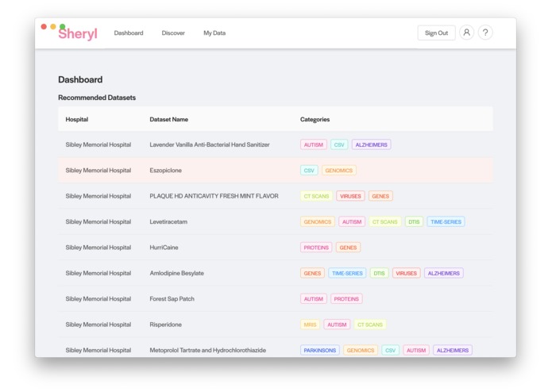Open My Data section
This screenshot has width=552, height=392.
214,33
